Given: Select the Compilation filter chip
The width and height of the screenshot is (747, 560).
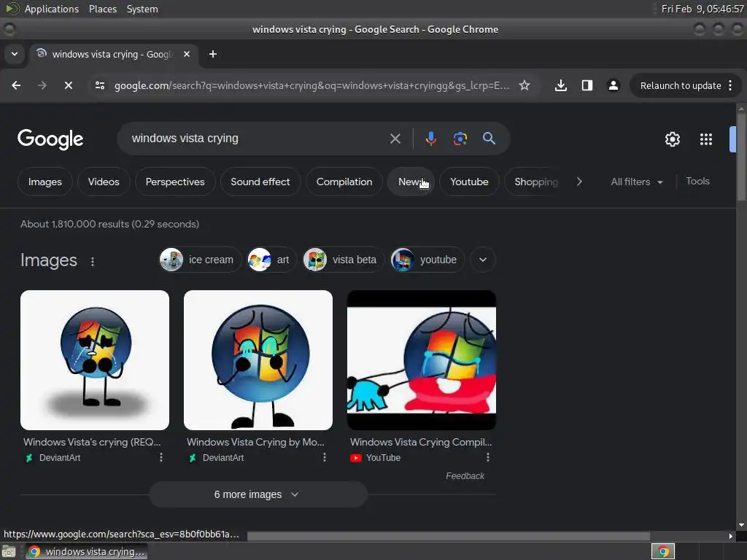Looking at the screenshot, I should coord(344,182).
